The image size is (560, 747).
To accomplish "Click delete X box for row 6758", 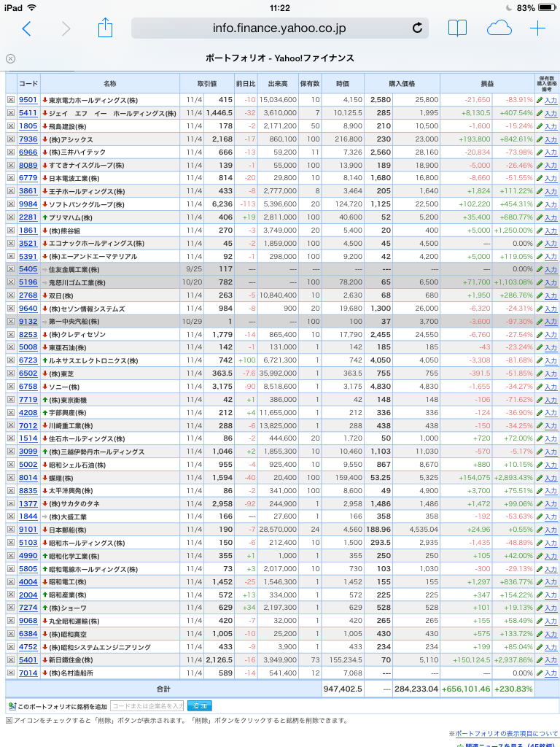I will coord(11,387).
